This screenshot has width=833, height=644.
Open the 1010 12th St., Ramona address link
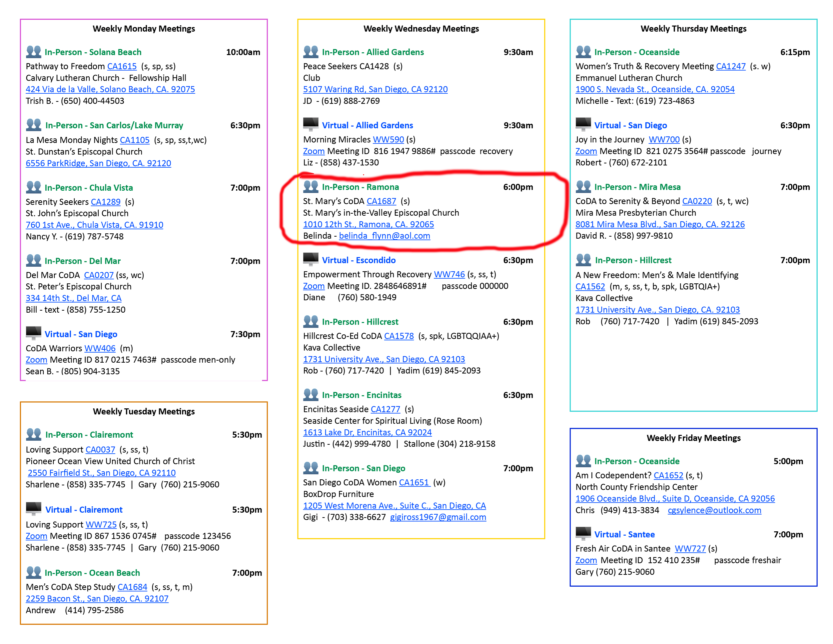point(368,224)
